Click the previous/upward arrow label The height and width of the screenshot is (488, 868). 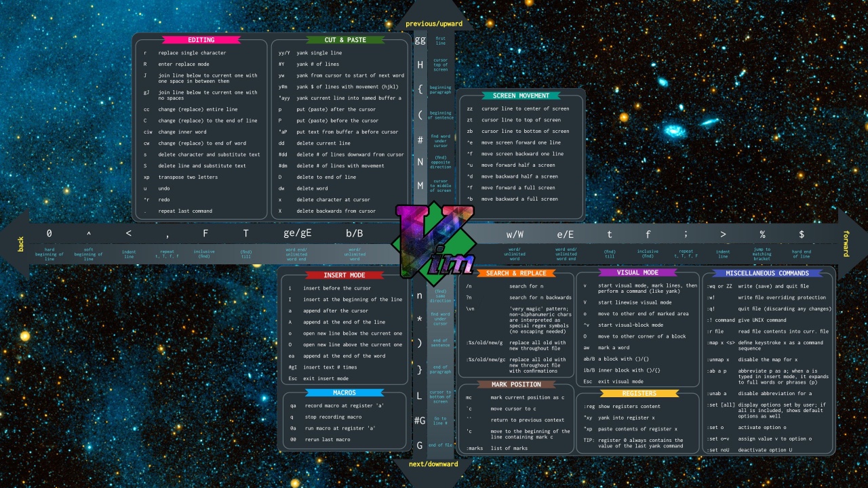(434, 24)
